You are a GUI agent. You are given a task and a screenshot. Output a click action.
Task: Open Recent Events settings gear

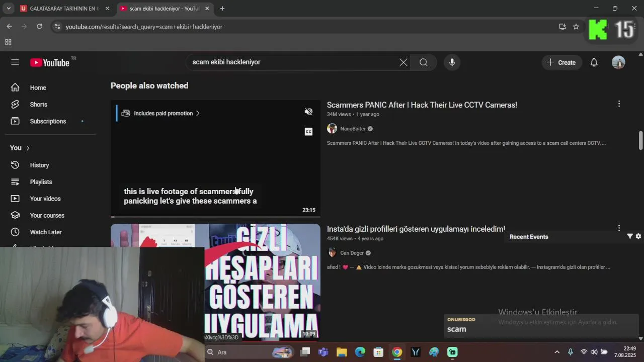[x=638, y=236]
